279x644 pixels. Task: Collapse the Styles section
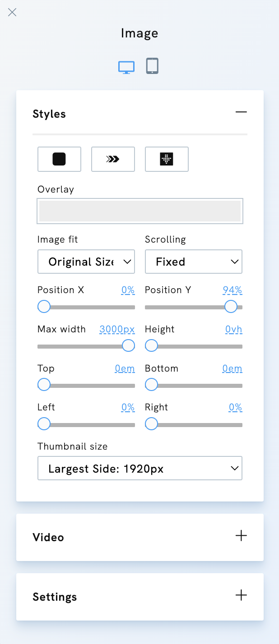coord(241,112)
